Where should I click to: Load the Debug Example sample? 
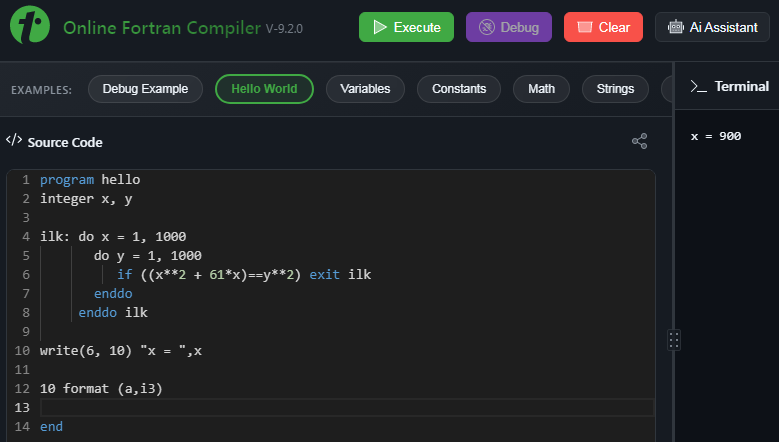(145, 89)
